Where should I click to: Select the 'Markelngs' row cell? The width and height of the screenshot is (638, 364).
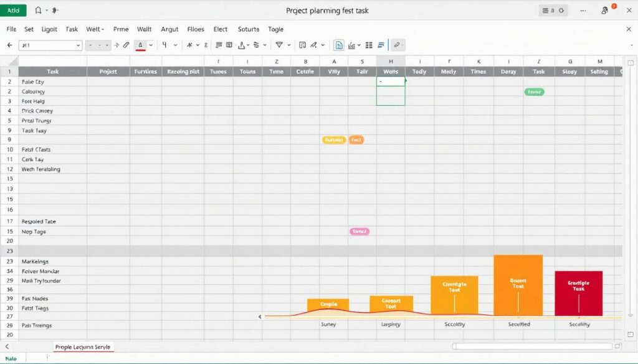52,261
